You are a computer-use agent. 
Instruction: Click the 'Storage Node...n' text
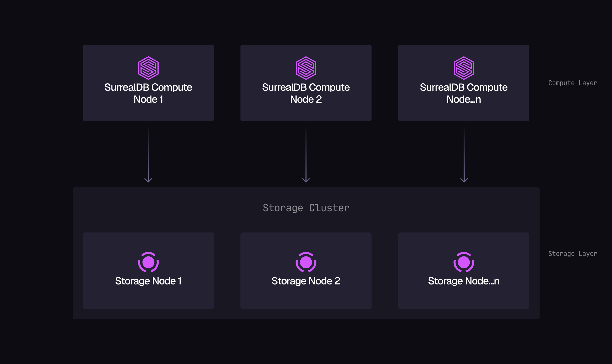click(464, 281)
